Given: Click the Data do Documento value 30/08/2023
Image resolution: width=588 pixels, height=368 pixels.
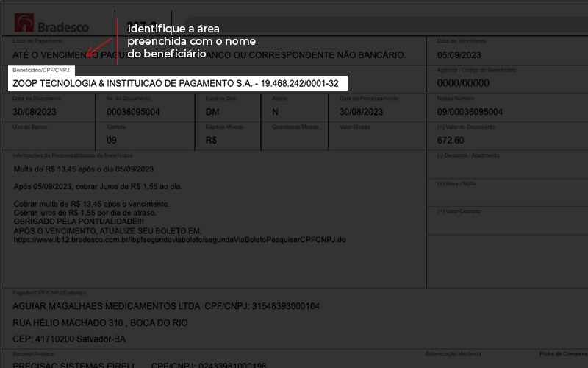Looking at the screenshot, I should 35,112.
